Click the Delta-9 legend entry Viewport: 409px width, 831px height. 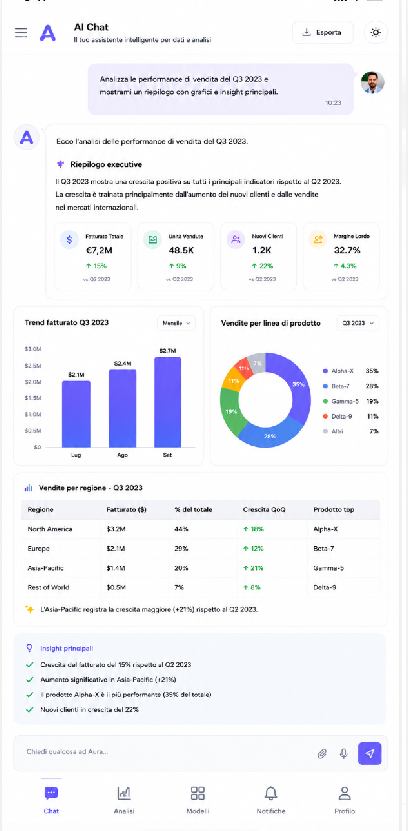(350, 417)
